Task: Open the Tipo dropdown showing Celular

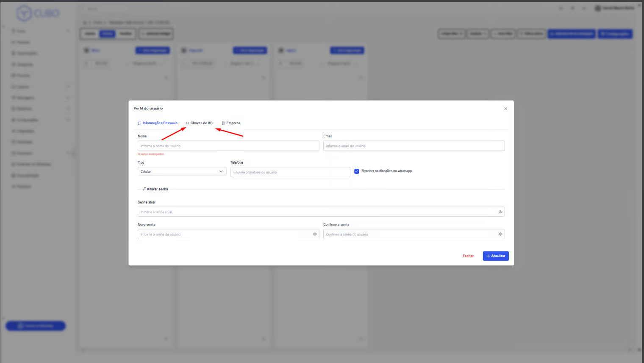Action: [182, 172]
